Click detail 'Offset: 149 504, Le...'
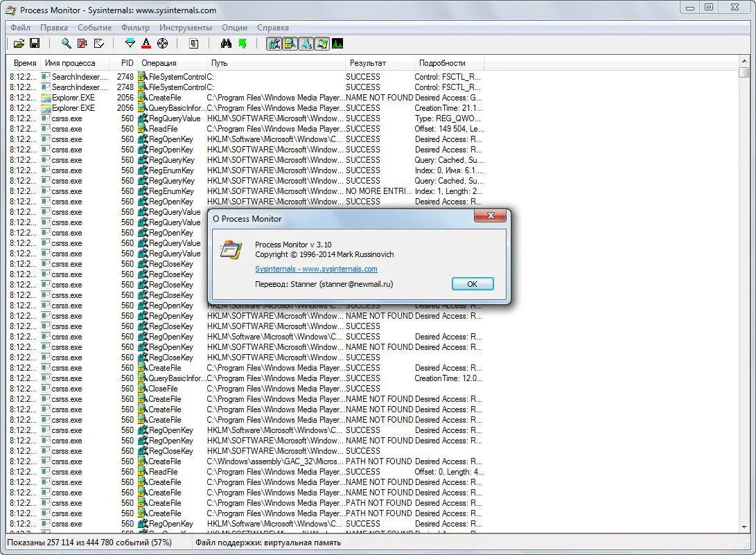 pos(449,129)
